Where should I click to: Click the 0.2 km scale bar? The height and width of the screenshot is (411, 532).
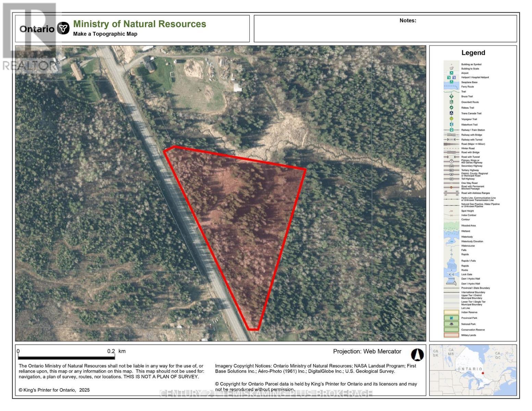[66, 357]
